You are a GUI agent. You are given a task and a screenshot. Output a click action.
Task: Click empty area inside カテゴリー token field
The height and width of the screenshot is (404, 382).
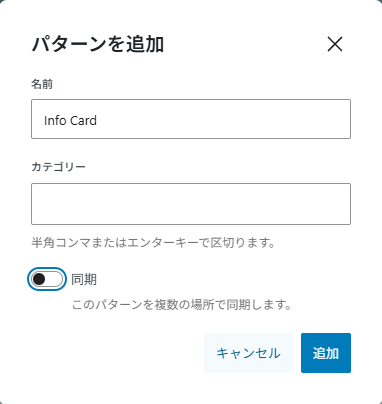[191, 204]
